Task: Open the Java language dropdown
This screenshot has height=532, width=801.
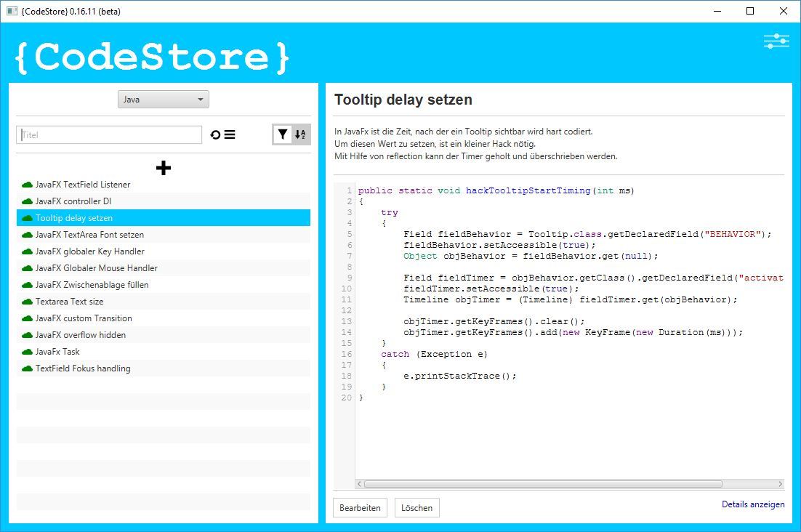Action: (163, 99)
